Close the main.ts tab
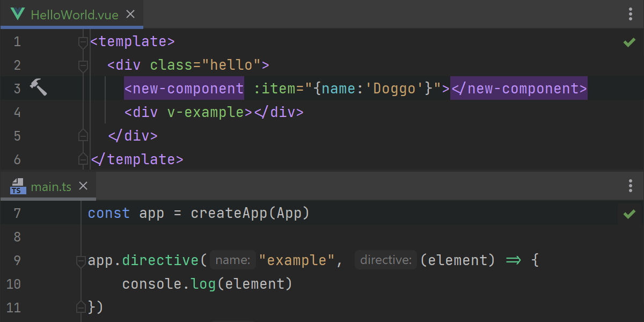 tap(83, 186)
